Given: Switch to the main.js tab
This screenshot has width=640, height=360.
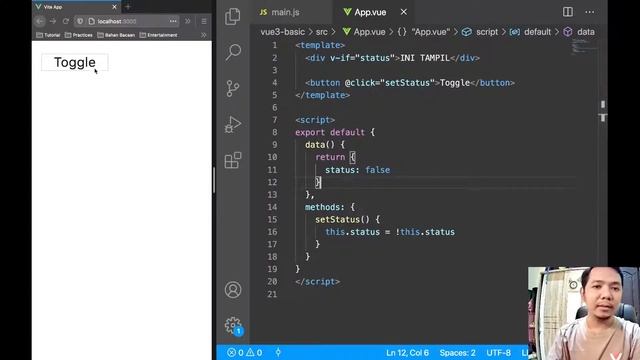Looking at the screenshot, I should [x=279, y=12].
